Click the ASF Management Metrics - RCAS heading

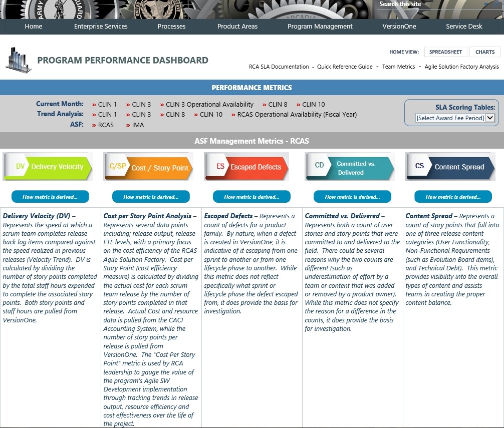pyautogui.click(x=251, y=141)
